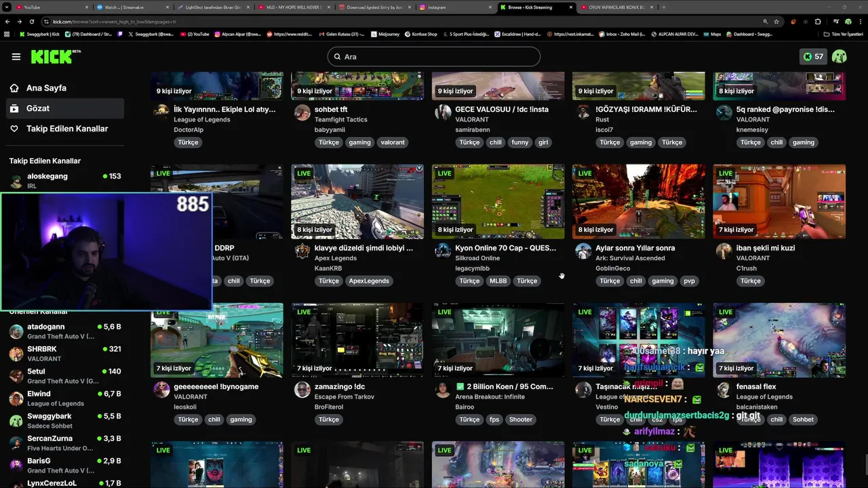Screen dimensions: 868x488
Task: Open LynxCerezLoL channel in sidebar
Action: click(x=64, y=483)
